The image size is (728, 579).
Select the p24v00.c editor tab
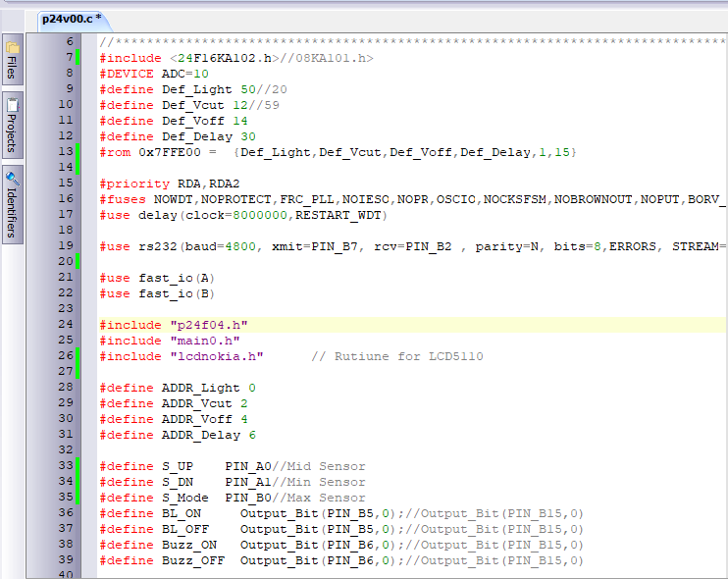tap(72, 20)
